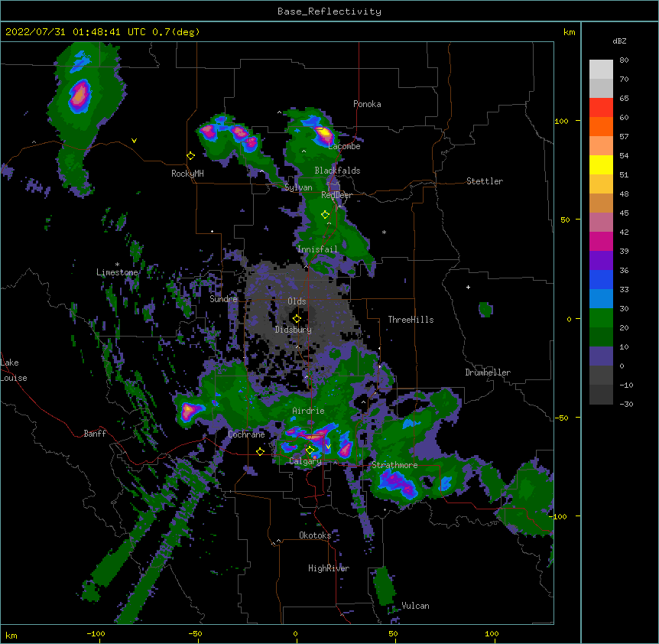Click the Drumheller city label
The image size is (659, 644).
point(488,372)
